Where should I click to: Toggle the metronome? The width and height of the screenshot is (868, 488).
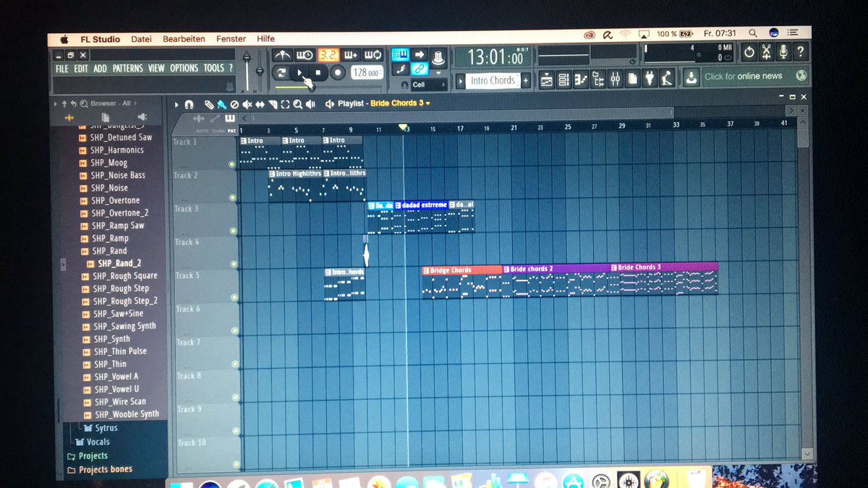(283, 55)
